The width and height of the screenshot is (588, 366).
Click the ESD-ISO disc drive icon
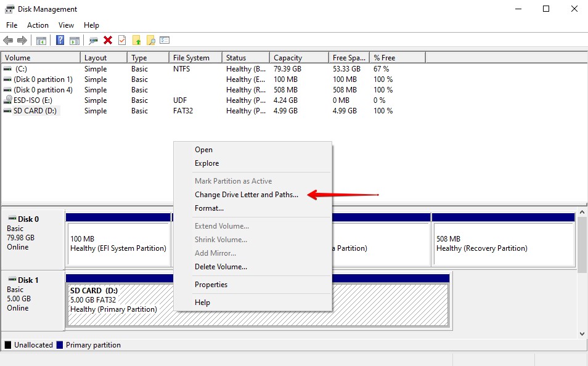[7, 100]
